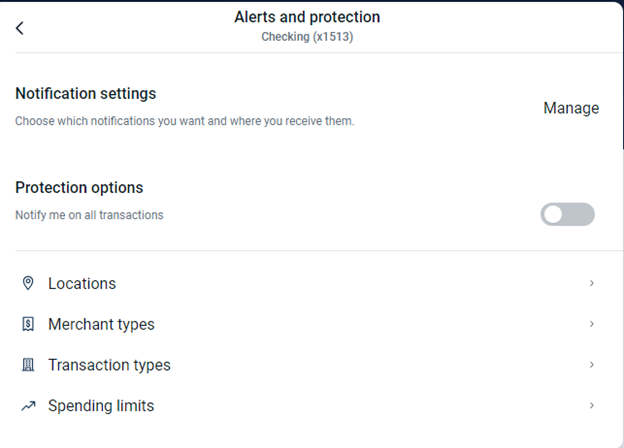Click the Merchant types dollar icon
This screenshot has height=448, width=624.
28,324
